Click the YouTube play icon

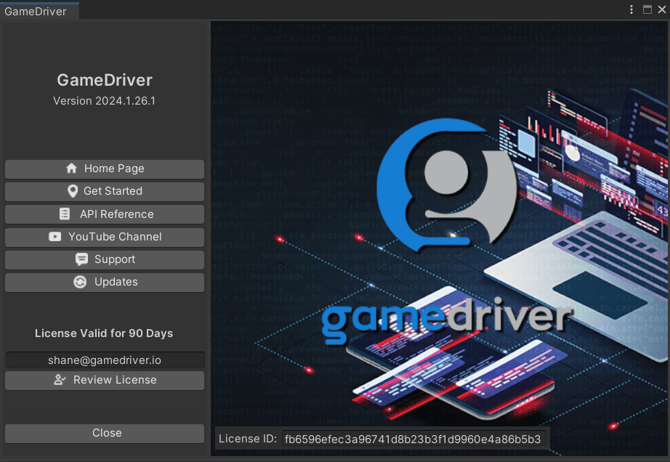point(55,237)
